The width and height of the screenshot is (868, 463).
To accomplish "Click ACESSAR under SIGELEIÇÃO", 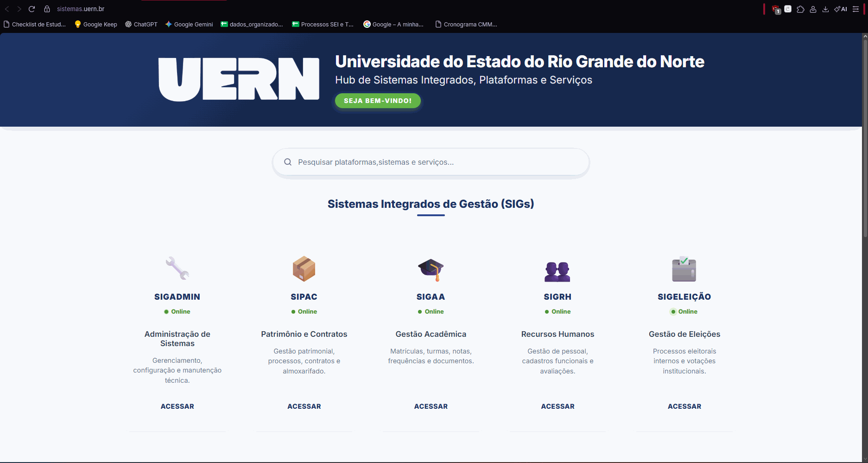I will [684, 406].
